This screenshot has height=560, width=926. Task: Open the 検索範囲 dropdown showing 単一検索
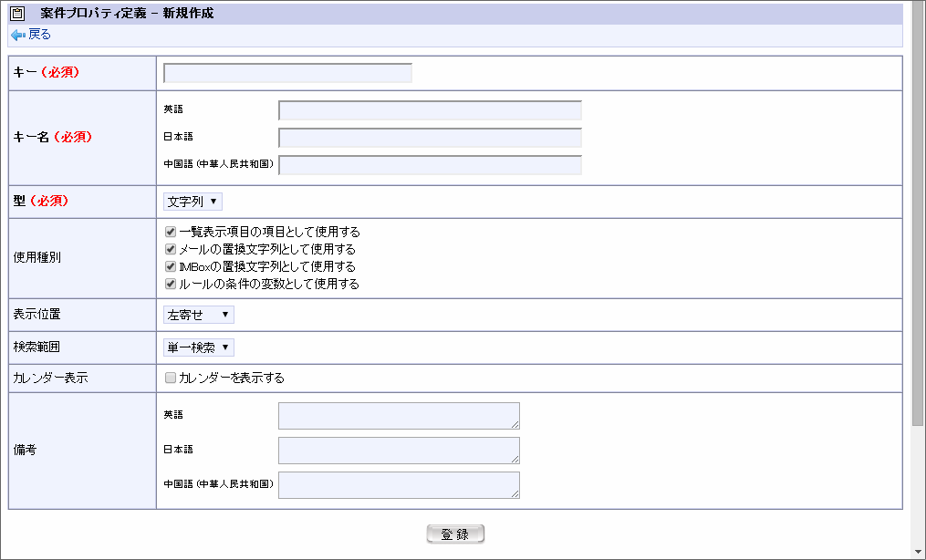[x=199, y=347]
